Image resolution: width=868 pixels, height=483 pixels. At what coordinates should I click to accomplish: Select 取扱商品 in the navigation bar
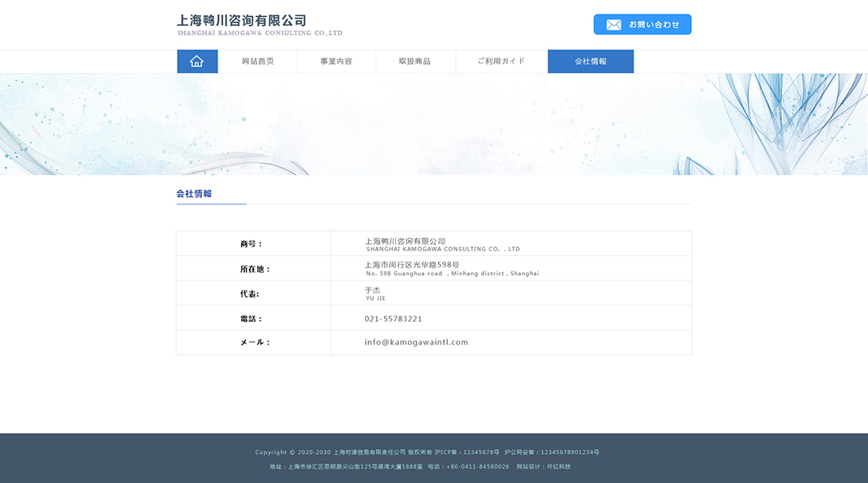[x=415, y=62]
